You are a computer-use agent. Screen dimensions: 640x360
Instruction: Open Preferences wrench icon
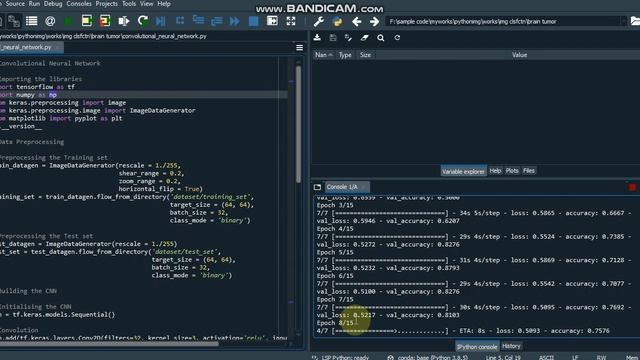tap(319, 21)
